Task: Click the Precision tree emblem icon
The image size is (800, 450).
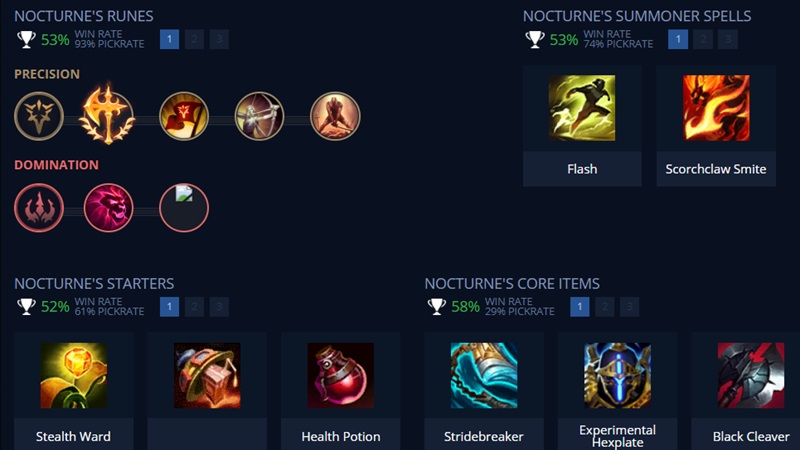Action: 39,116
